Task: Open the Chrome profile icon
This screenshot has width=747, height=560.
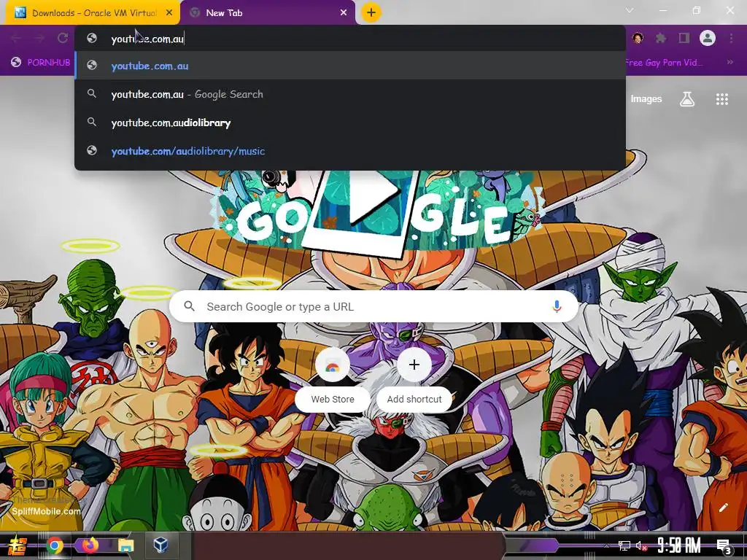Action: tap(708, 38)
